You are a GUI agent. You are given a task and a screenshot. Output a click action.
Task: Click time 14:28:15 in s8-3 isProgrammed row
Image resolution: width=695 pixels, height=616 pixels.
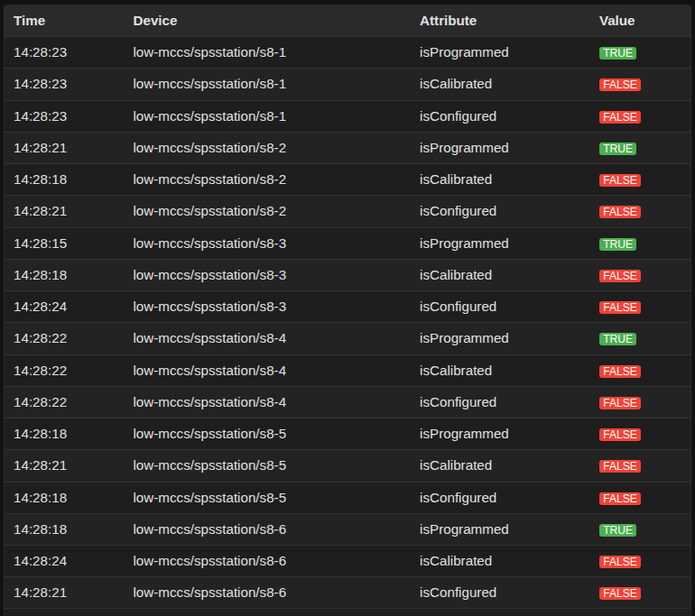pos(41,244)
